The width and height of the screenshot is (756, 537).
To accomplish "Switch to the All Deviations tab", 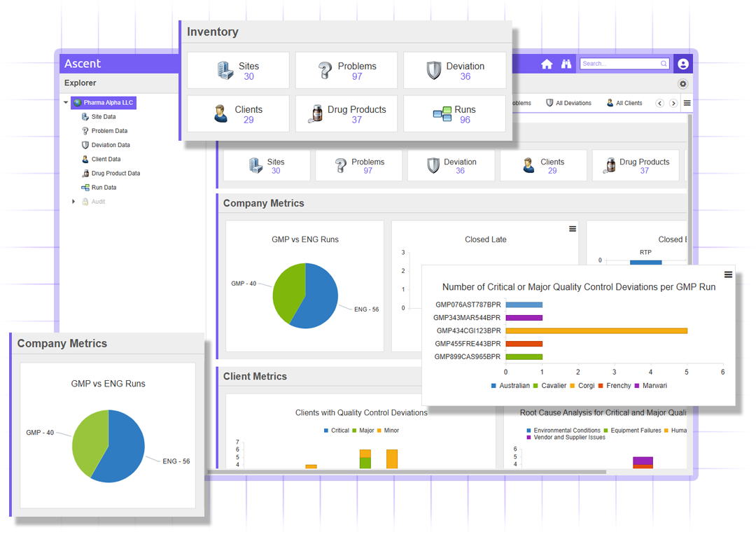I will pyautogui.click(x=568, y=103).
